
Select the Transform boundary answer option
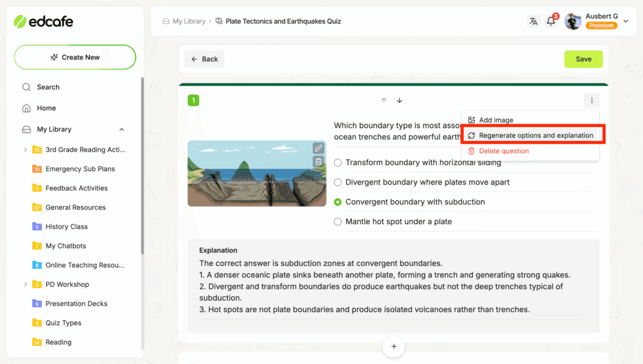click(x=338, y=163)
